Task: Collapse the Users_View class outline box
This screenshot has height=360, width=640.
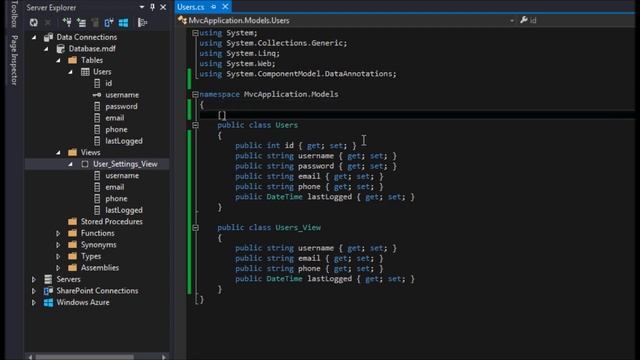Action: [x=195, y=228]
